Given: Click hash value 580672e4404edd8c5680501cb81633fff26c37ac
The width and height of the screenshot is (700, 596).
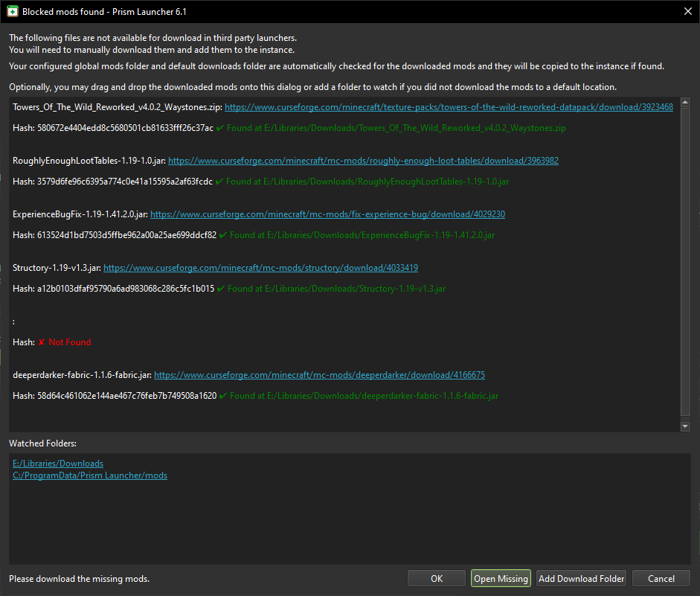Looking at the screenshot, I should [x=126, y=128].
